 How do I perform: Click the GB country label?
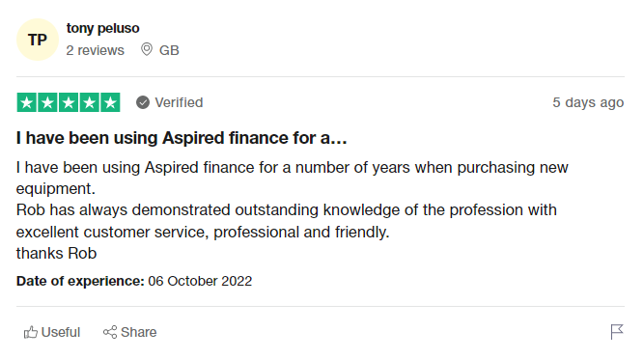(169, 50)
